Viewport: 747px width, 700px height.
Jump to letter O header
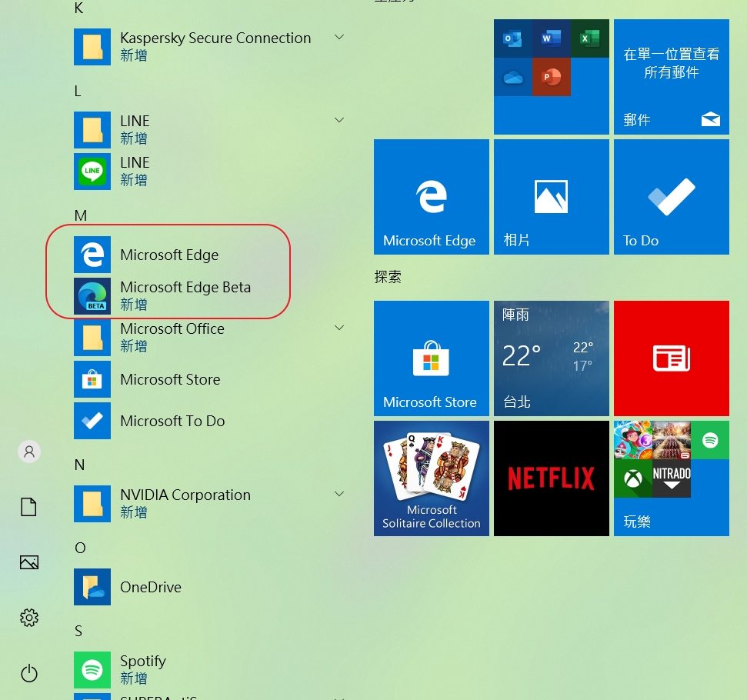80,548
